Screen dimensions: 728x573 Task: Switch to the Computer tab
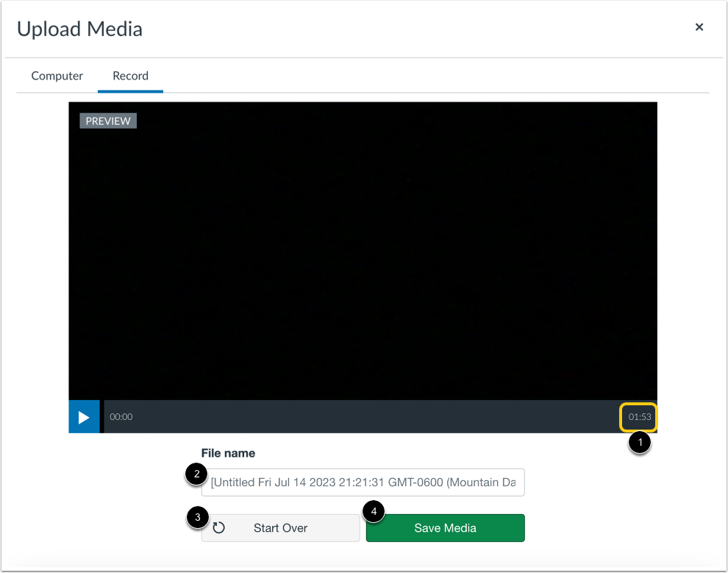click(57, 76)
